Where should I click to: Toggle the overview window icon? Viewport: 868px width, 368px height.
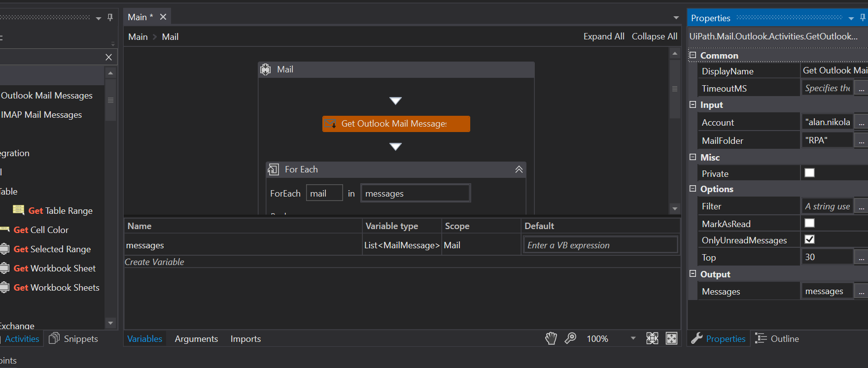coord(671,338)
